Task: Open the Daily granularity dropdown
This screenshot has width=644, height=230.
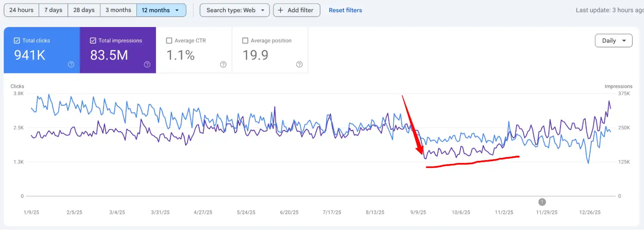Action: [x=613, y=41]
